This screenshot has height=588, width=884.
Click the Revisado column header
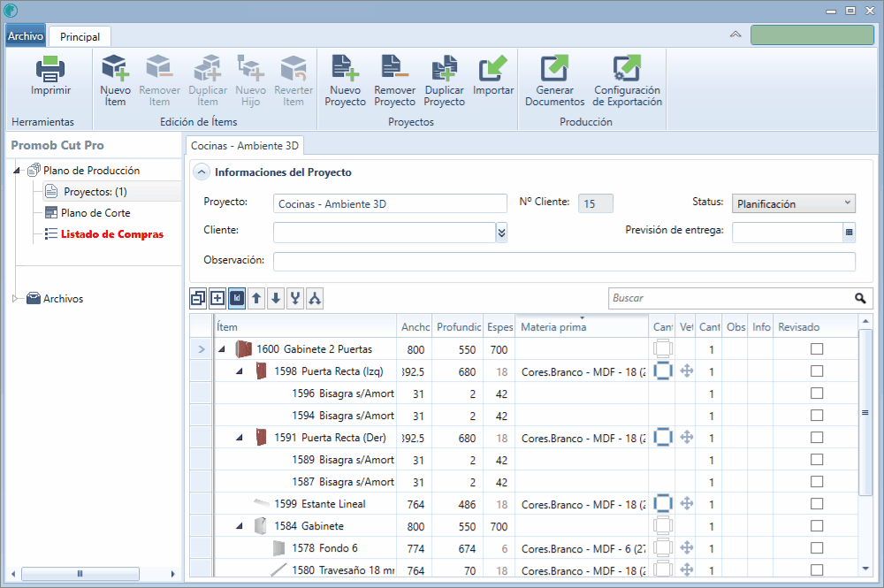tap(815, 327)
